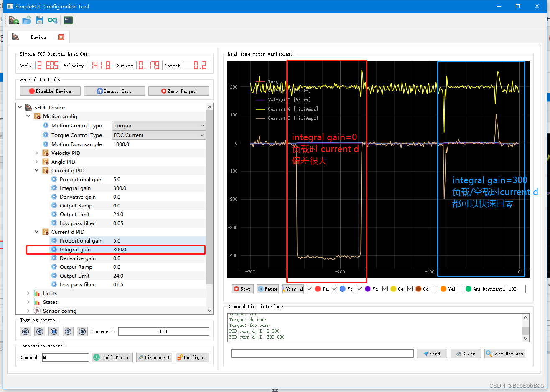
Task: Stop the real-time plot
Action: pos(242,289)
